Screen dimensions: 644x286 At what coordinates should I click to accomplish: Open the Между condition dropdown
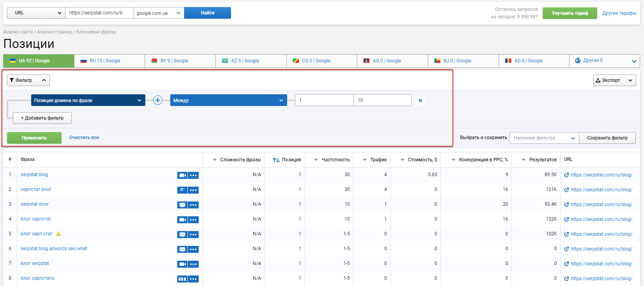pos(228,100)
